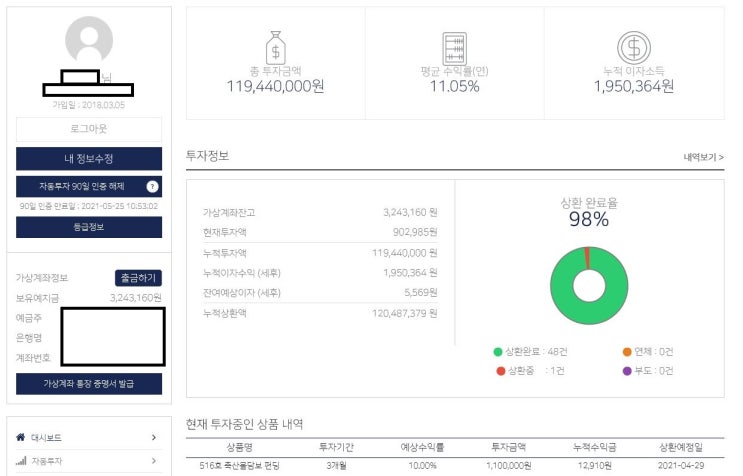Click the 2021-04-29 repayment date cell

[x=681, y=466]
